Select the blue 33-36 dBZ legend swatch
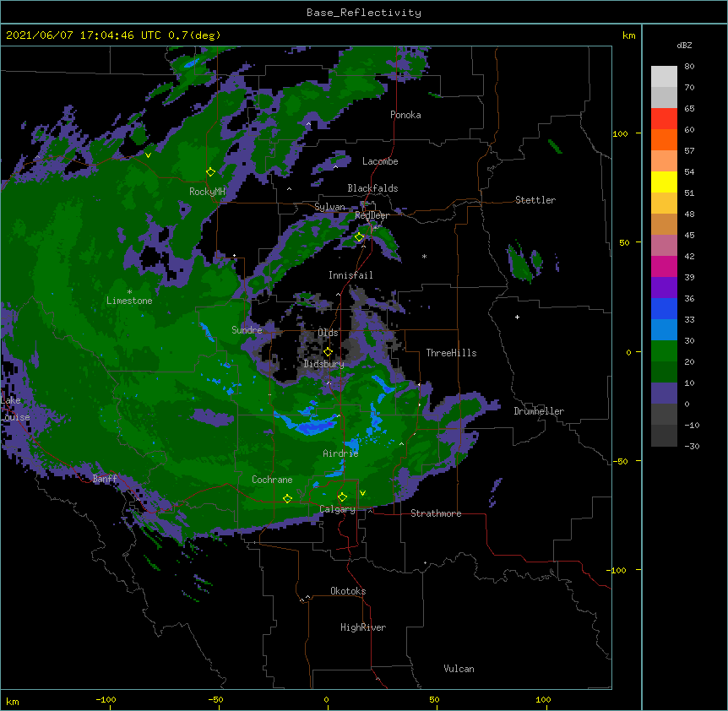 tap(664, 309)
